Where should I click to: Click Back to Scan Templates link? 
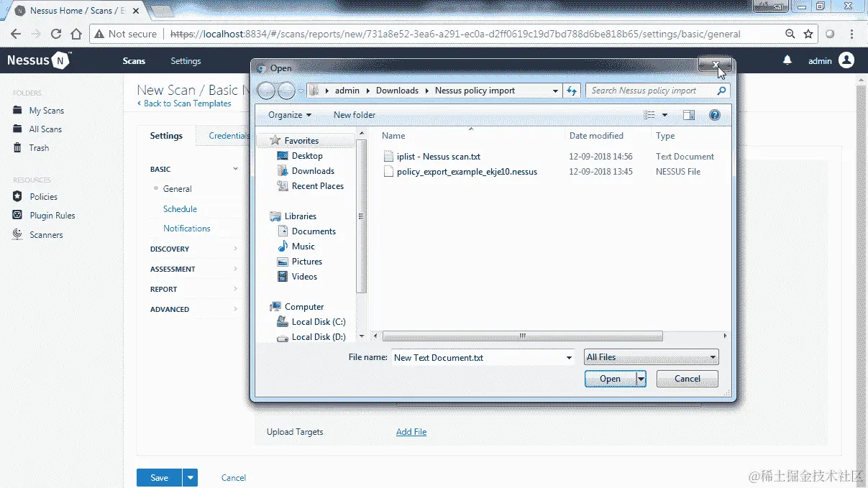[x=184, y=103]
